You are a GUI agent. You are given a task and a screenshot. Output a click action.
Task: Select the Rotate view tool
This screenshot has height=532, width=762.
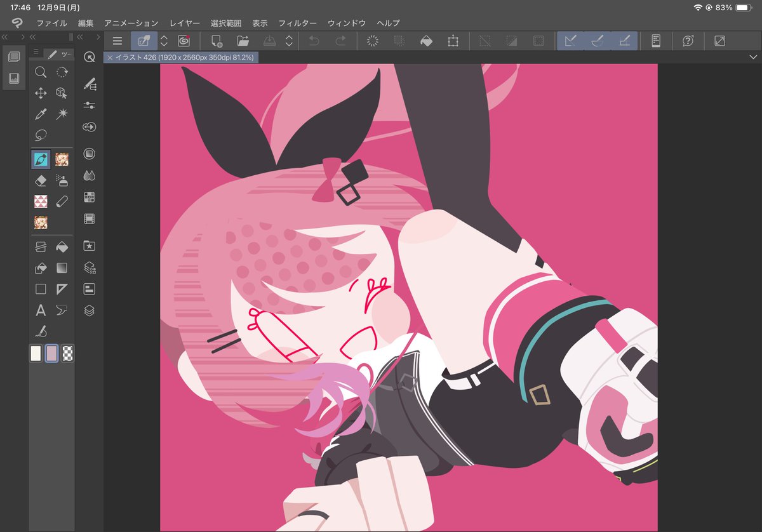click(x=62, y=72)
